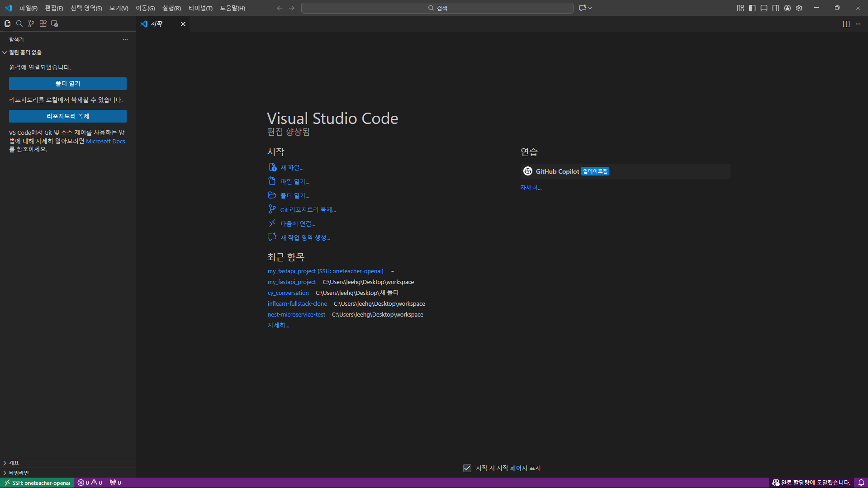Image resolution: width=868 pixels, height=488 pixels.
Task: Open notifications bell in status bar
Action: 861,483
